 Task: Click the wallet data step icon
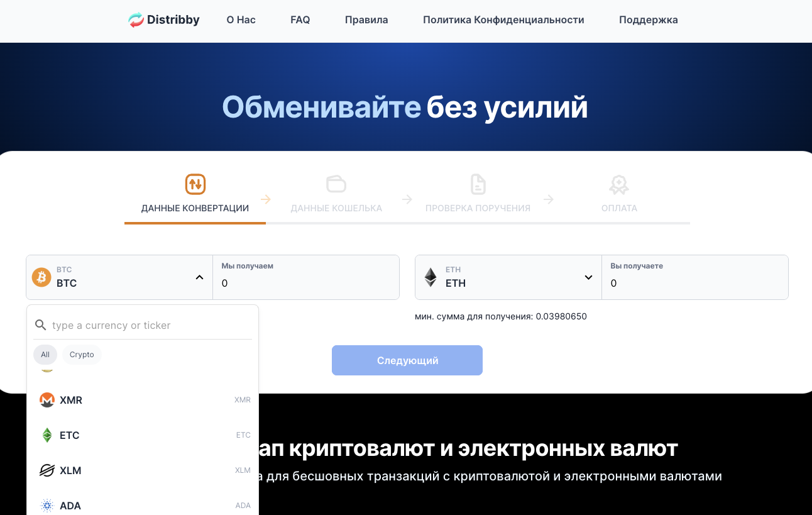tap(336, 184)
